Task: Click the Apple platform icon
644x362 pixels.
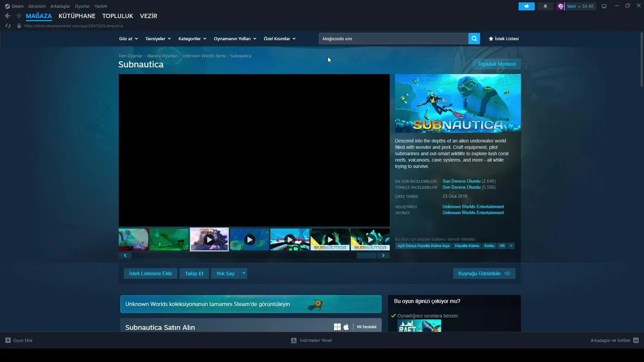Action: (346, 327)
